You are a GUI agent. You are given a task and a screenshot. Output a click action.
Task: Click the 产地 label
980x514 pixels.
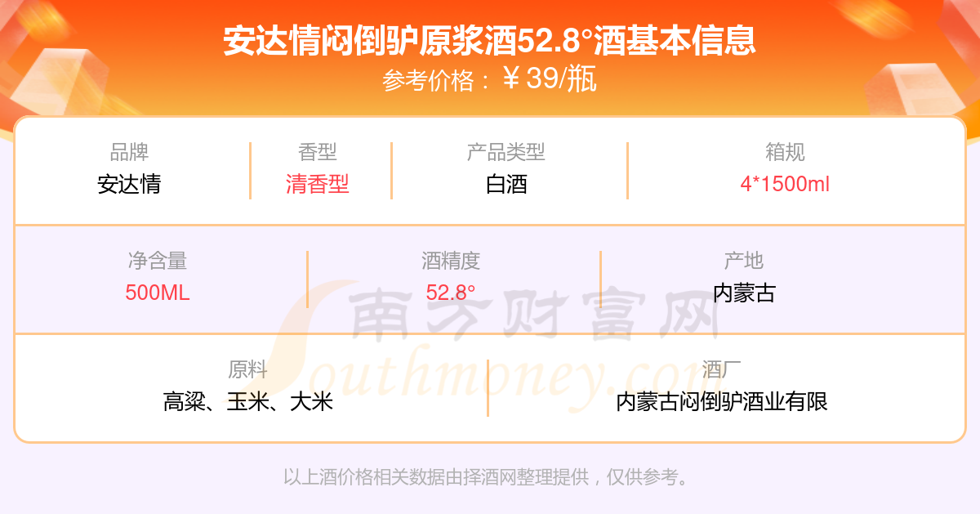[744, 261]
